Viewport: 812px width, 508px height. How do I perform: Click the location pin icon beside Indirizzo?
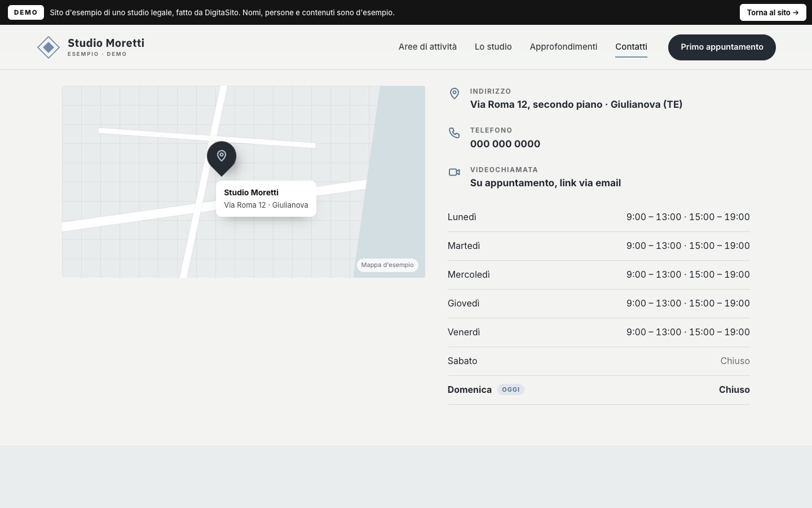(x=454, y=94)
